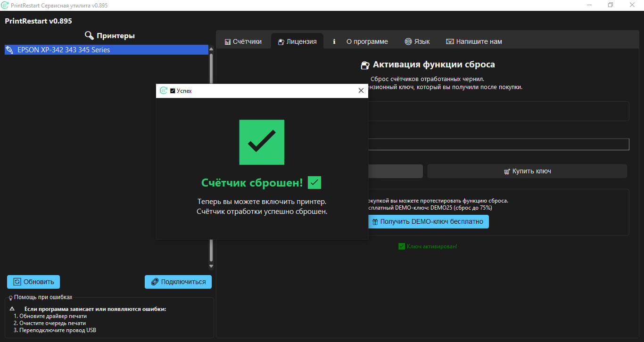Click the PrintRestart logo in dialog title
The image size is (644, 342).
coord(164,90)
